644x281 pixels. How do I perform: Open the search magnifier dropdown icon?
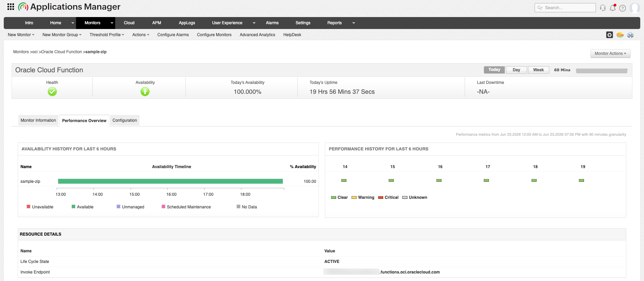(540, 8)
